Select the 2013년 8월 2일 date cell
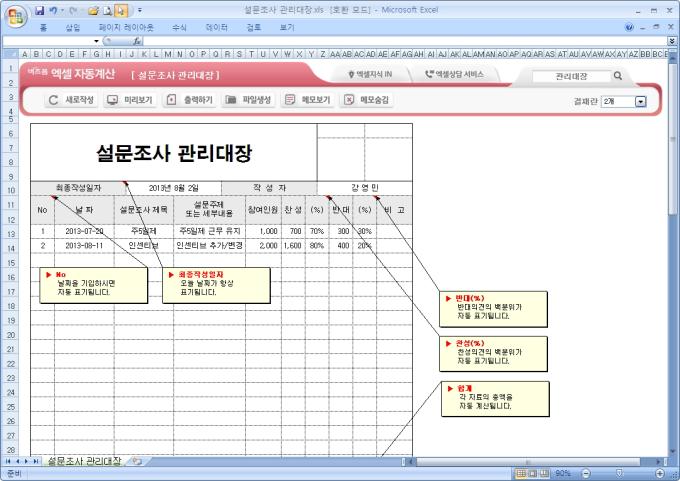Screen dimensions: 680x481 (173, 188)
